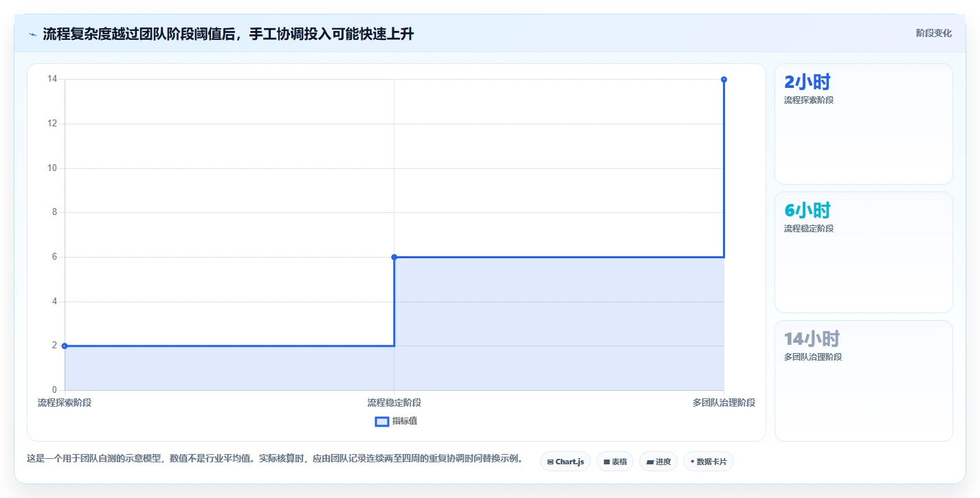The image size is (980, 498).
Task: Select the 数据卡片 tag
Action: [x=709, y=462]
